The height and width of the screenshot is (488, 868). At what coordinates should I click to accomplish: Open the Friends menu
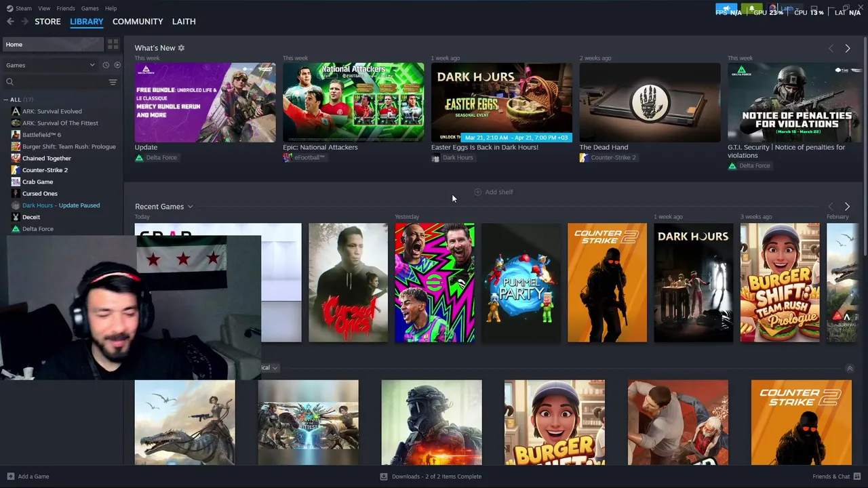[66, 8]
